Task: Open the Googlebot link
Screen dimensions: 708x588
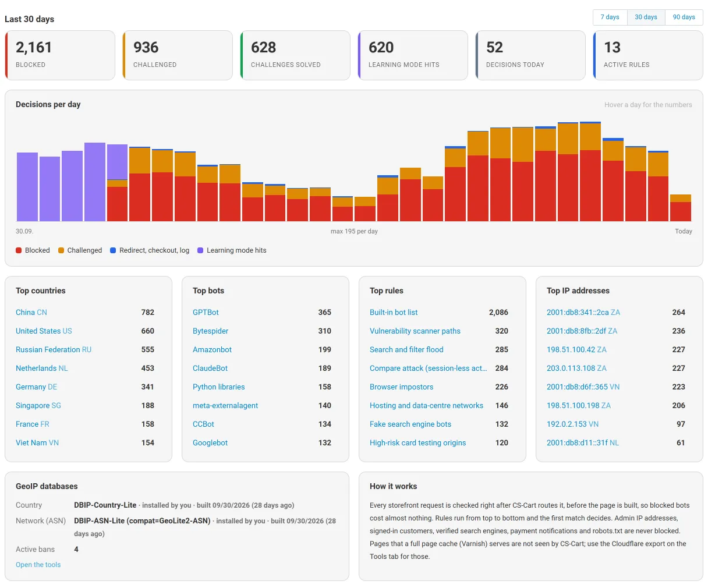Action: point(210,443)
